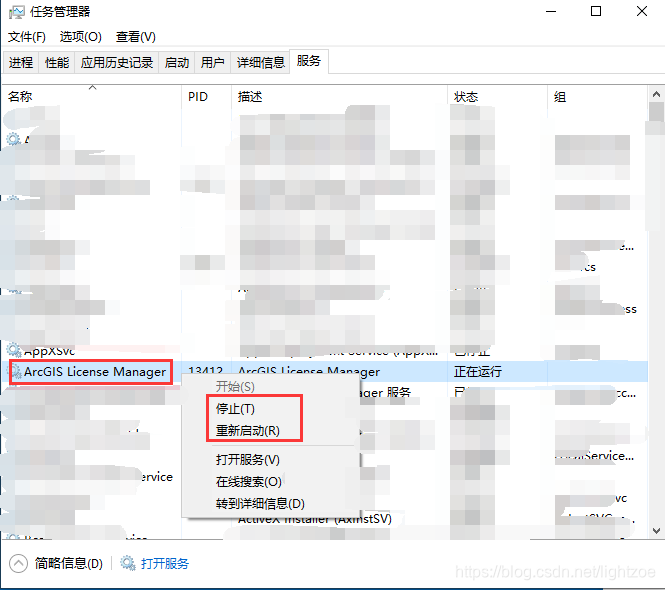Click the gear icon next to 打开服务
The width and height of the screenshot is (665, 590).
coord(128,563)
